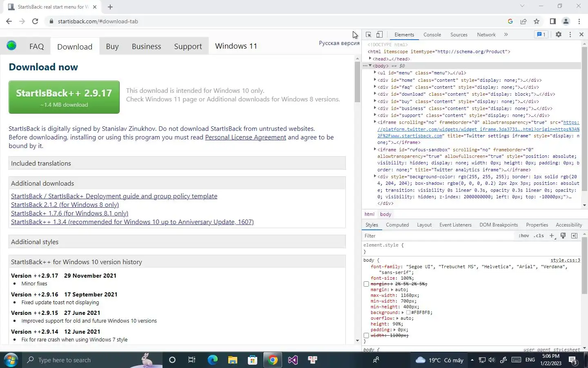Open Microsoft Edge from the taskbar
Screen dimensions: 588x368
(212, 360)
